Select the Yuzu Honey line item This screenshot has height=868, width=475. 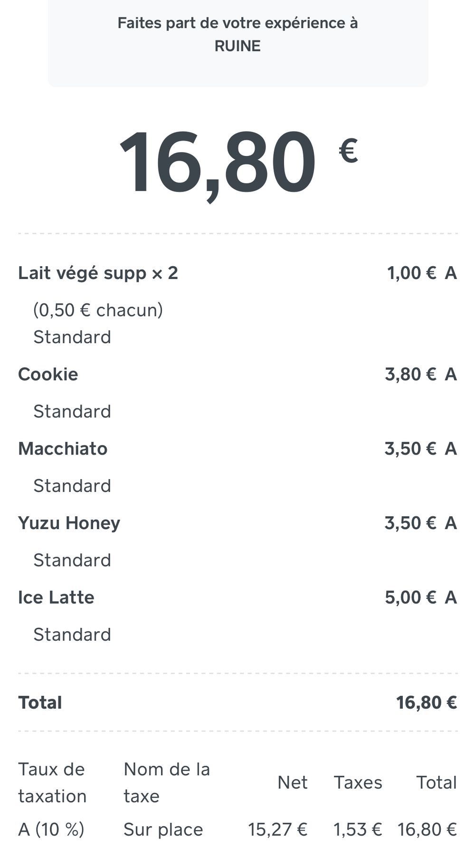(x=69, y=523)
